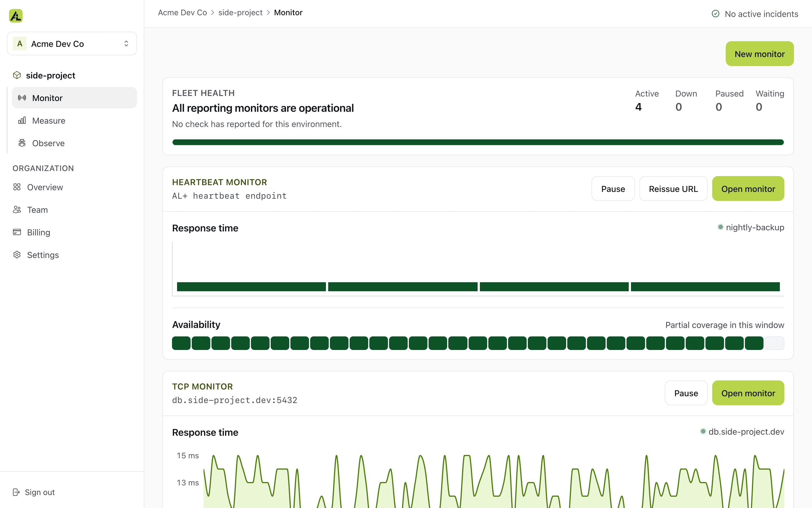This screenshot has width=812, height=508.
Task: Click the No active incidents status
Action: point(754,14)
